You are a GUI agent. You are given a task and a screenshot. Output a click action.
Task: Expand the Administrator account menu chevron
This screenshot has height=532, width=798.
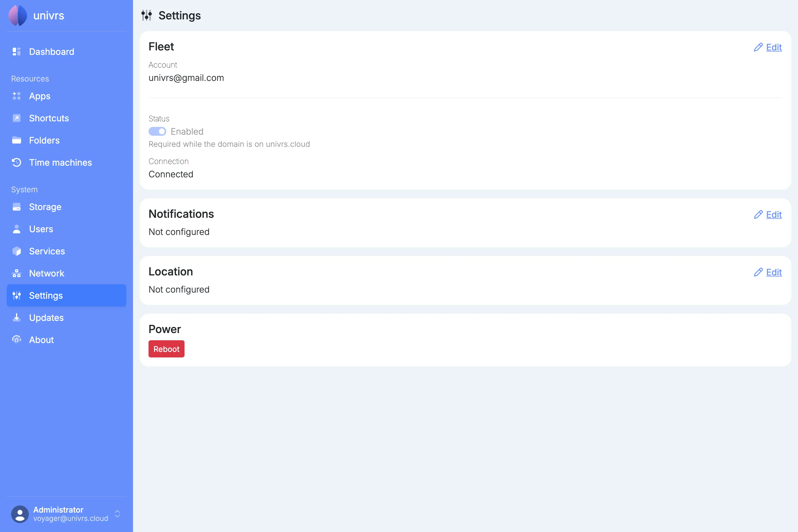coord(117,514)
